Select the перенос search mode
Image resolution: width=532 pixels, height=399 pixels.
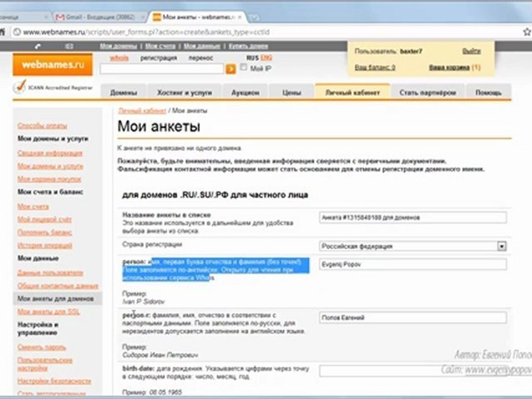coord(201,58)
